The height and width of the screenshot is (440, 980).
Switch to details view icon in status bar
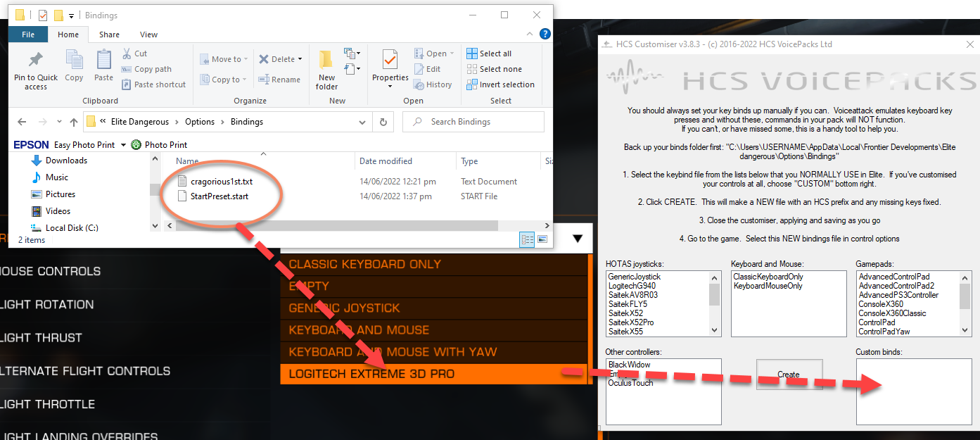click(527, 239)
